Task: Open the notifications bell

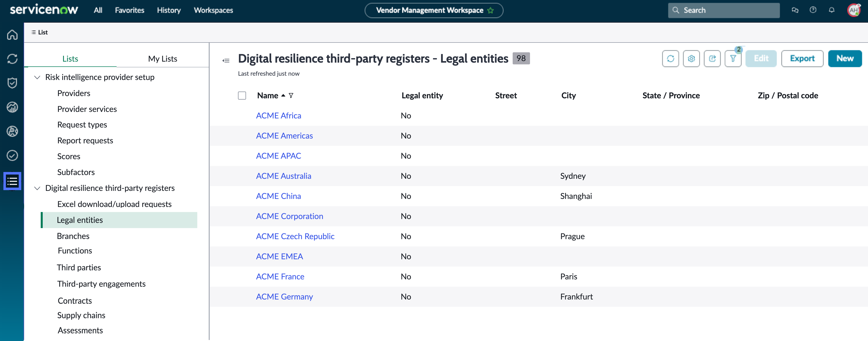Action: tap(832, 10)
